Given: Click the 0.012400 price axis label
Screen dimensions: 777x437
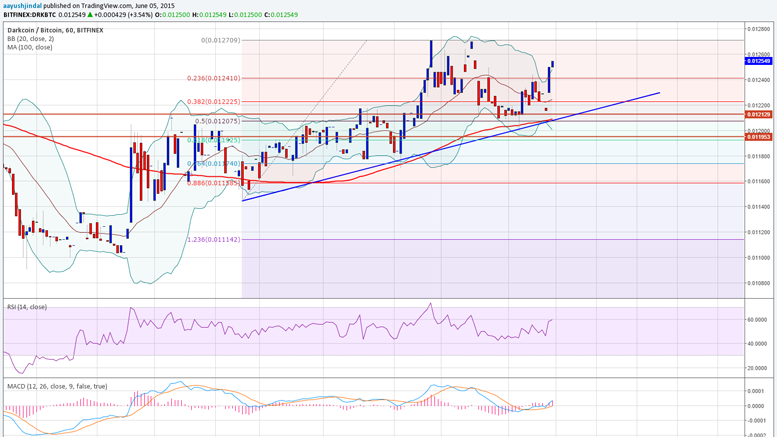Looking at the screenshot, I should click(758, 80).
